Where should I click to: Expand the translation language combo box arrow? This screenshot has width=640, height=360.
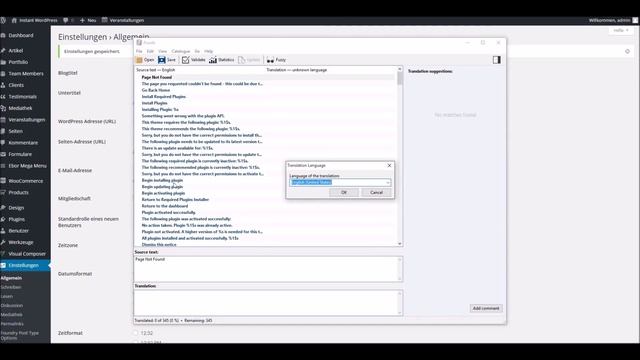click(388, 182)
